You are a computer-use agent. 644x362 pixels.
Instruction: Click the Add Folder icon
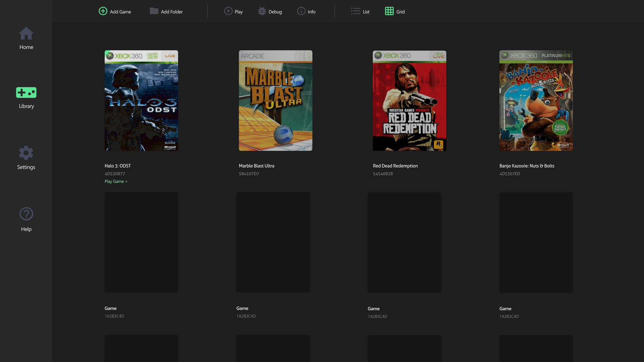[154, 11]
